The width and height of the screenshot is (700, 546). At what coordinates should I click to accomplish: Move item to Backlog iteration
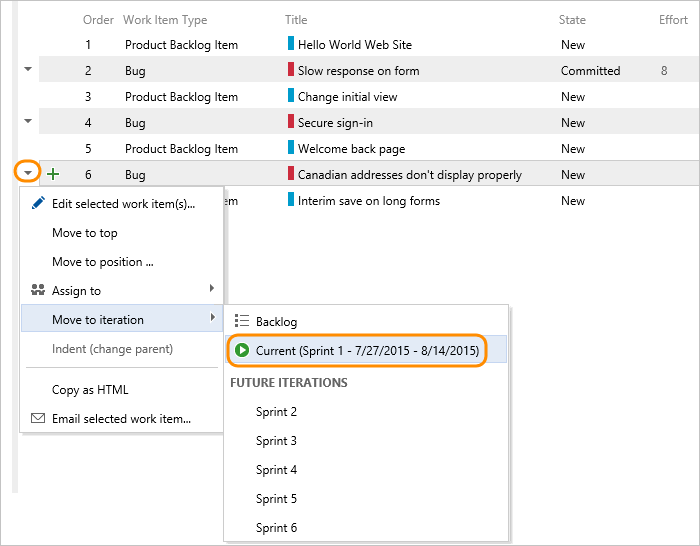(366, 321)
